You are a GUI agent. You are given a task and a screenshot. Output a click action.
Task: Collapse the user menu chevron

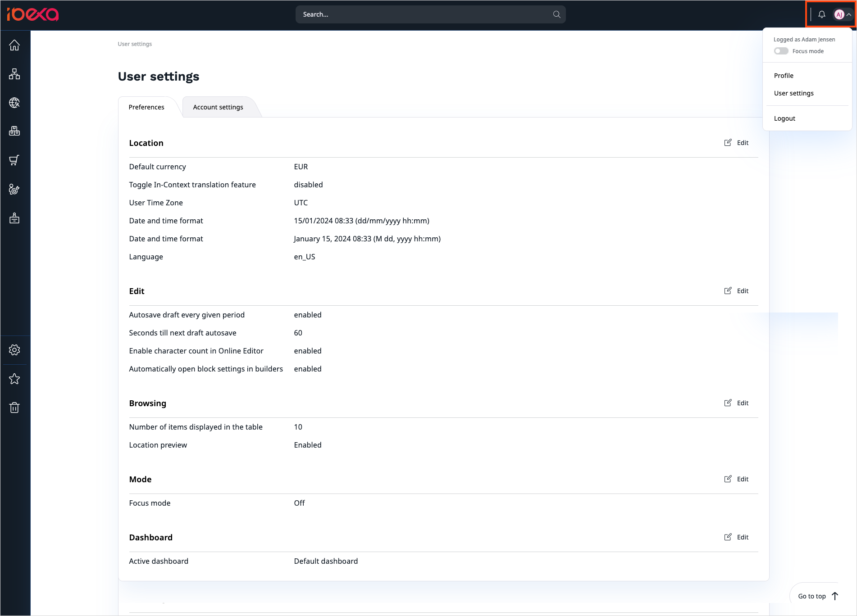click(849, 14)
